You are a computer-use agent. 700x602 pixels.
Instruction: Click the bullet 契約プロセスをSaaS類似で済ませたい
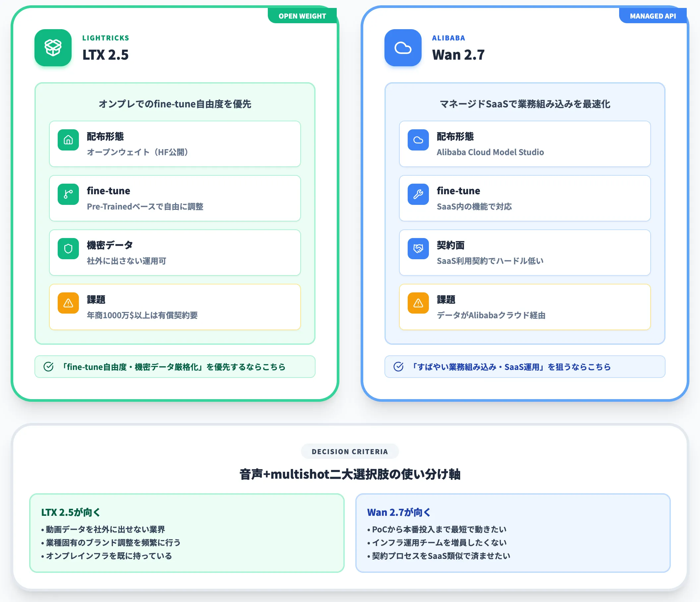(x=438, y=556)
